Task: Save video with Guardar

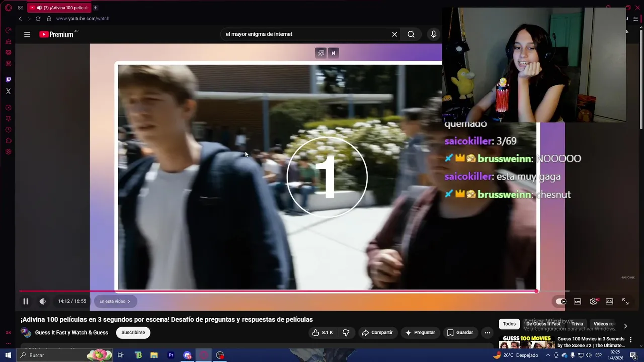Action: (x=460, y=332)
